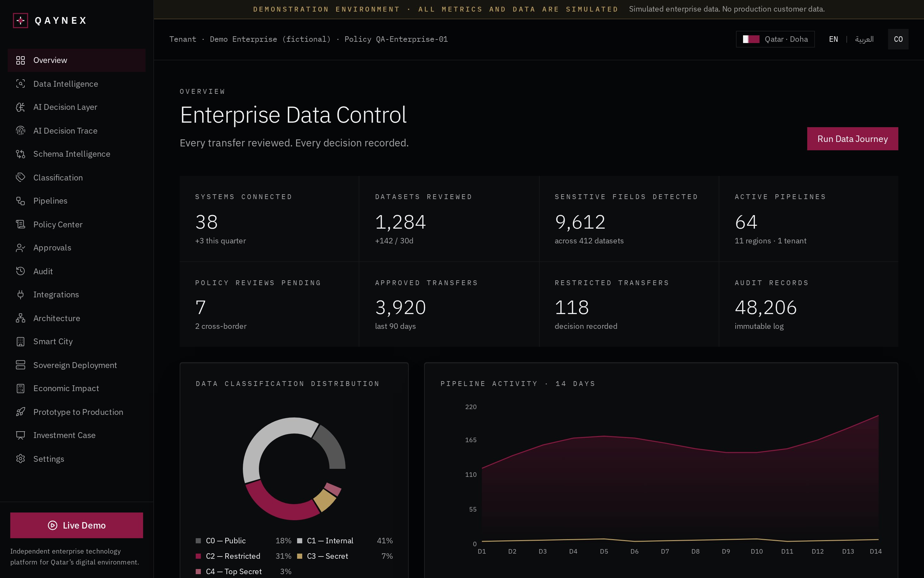
Task: Click the Economic Impact calculator icon
Action: [x=21, y=389]
